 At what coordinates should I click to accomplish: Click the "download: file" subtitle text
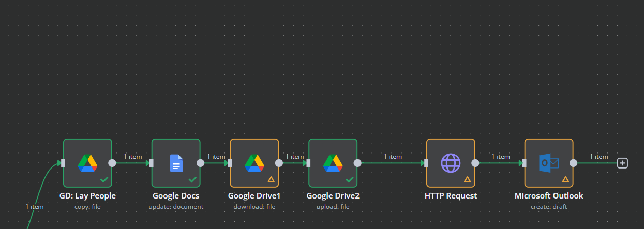[x=254, y=207]
